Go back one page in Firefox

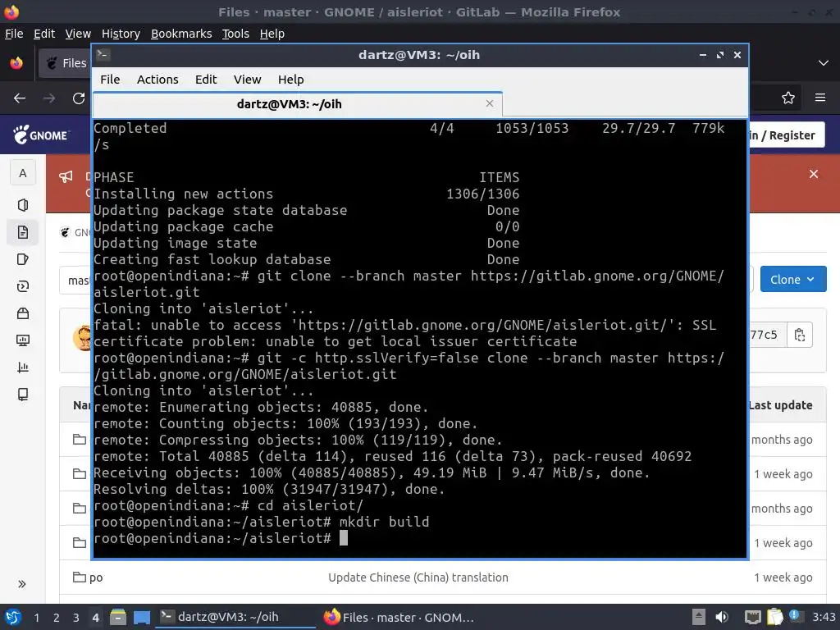pos(20,98)
